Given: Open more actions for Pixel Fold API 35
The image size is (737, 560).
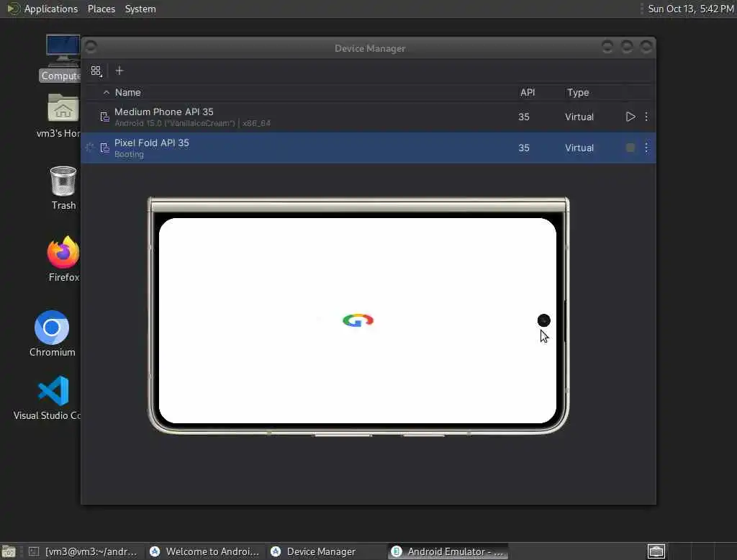Looking at the screenshot, I should click(646, 148).
